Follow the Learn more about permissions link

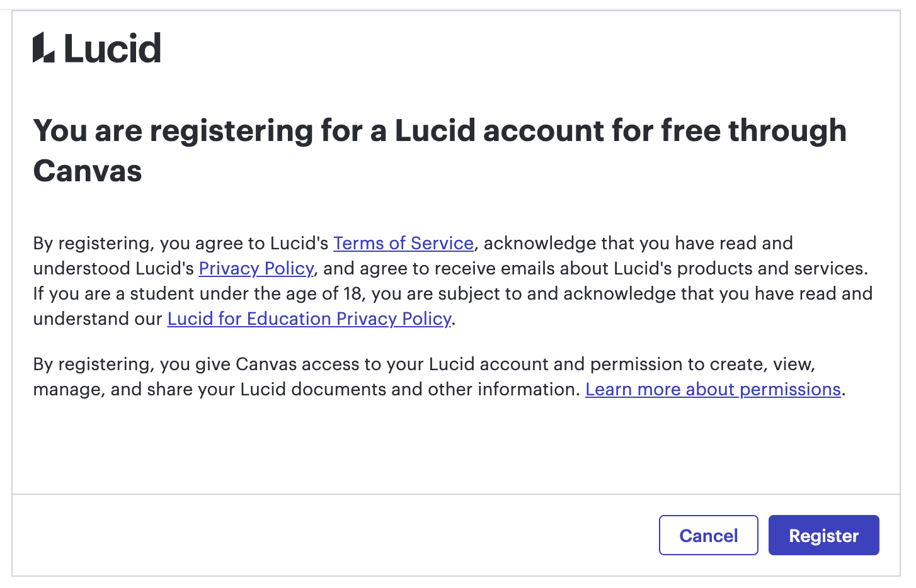coord(713,390)
